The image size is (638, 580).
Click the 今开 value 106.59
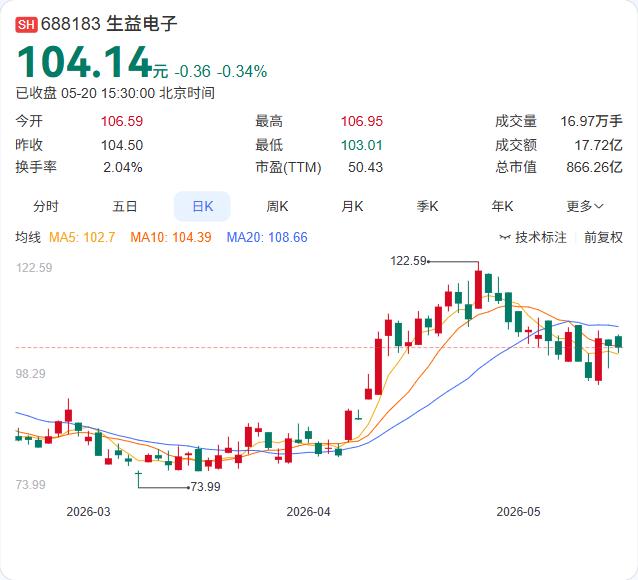click(122, 121)
